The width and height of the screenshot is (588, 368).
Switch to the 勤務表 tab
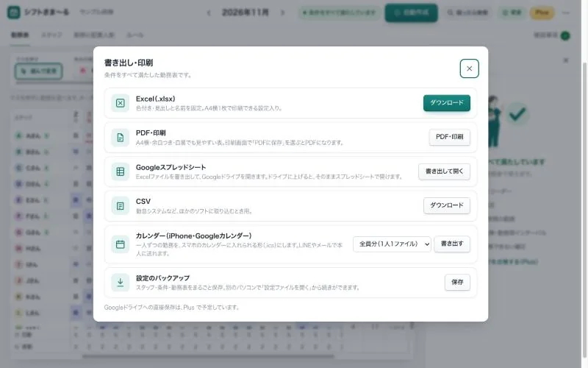click(20, 35)
